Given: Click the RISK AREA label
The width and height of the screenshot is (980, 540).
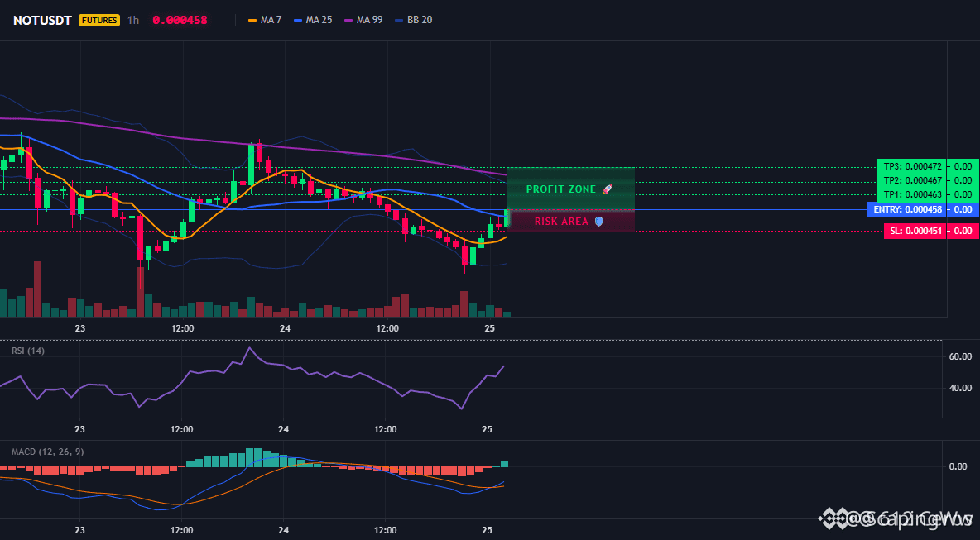Looking at the screenshot, I should pos(561,222).
